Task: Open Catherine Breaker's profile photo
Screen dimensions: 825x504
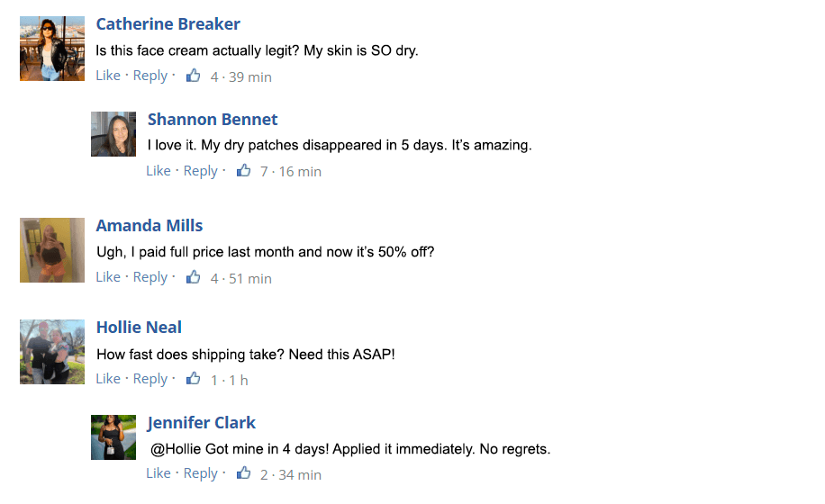Action: pos(52,49)
